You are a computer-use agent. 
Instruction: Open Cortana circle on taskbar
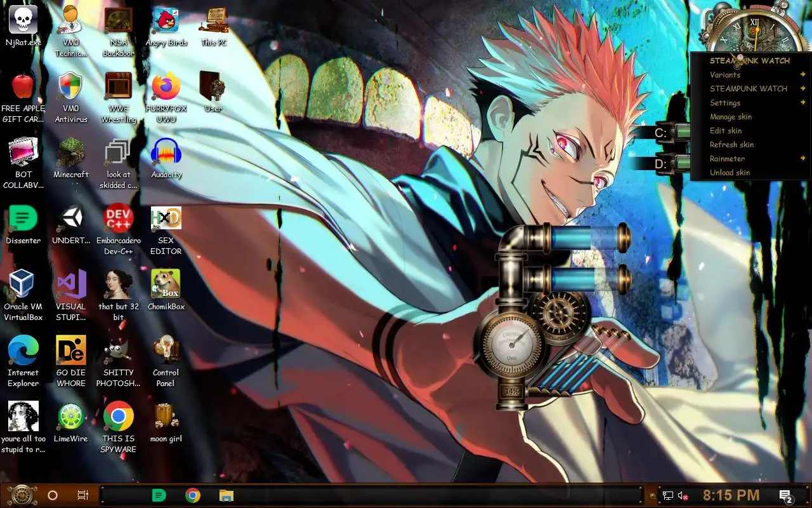point(53,495)
